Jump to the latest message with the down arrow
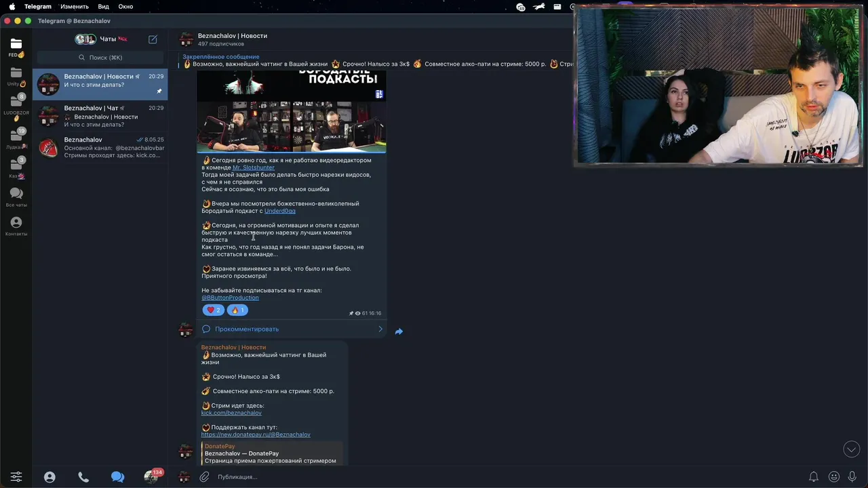The width and height of the screenshot is (868, 488). point(851,449)
